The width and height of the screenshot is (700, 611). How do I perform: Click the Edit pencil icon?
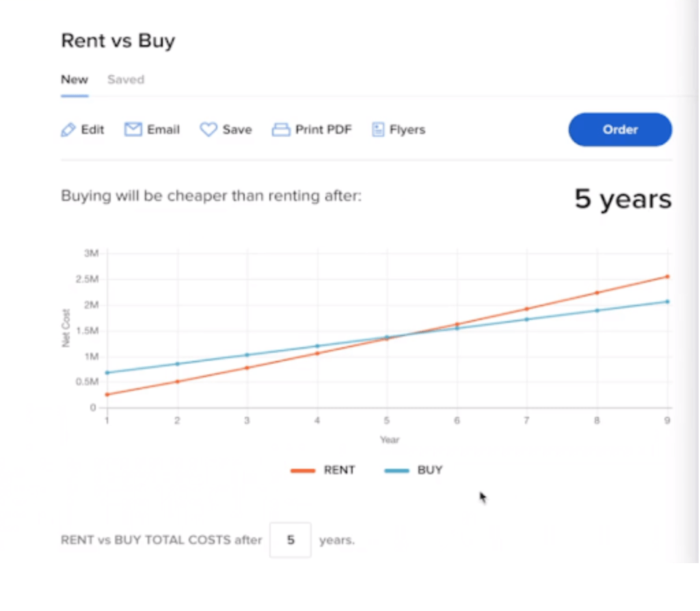point(68,130)
